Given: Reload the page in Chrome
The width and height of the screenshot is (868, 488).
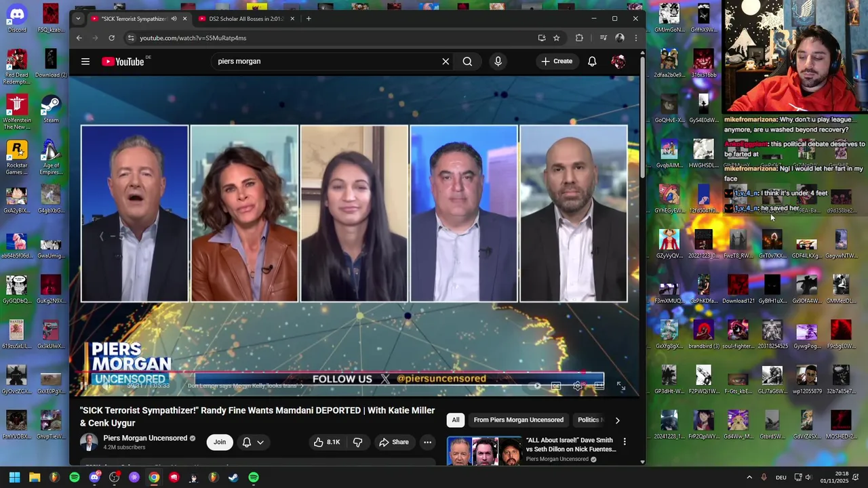Looking at the screenshot, I should [111, 38].
